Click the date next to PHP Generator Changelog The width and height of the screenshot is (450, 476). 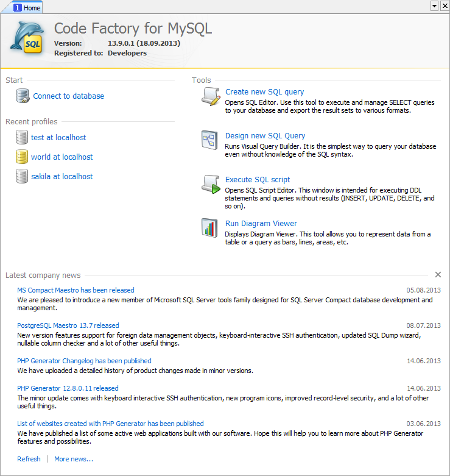[x=424, y=361]
